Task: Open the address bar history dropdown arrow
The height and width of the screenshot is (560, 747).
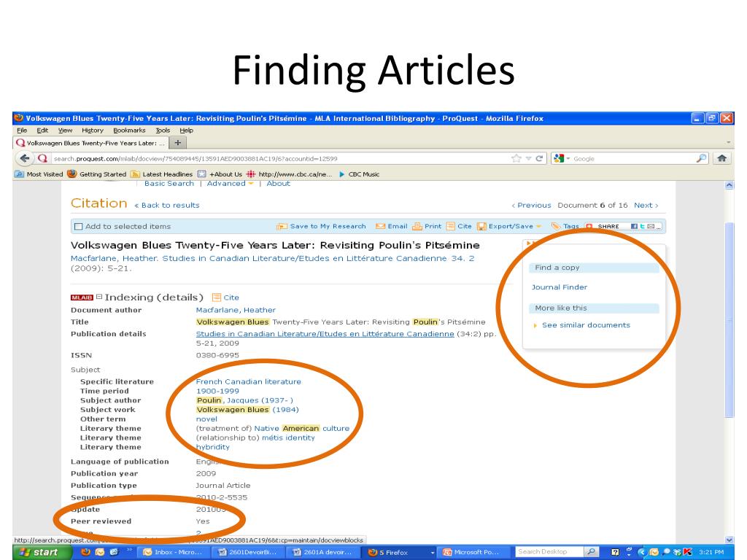Action: click(x=528, y=158)
